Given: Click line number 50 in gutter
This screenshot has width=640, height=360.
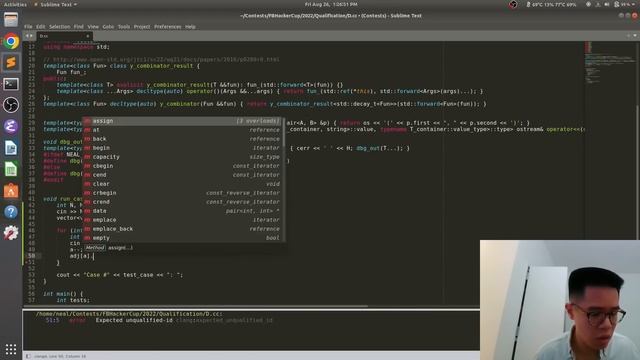Looking at the screenshot, I should pos(32,256).
